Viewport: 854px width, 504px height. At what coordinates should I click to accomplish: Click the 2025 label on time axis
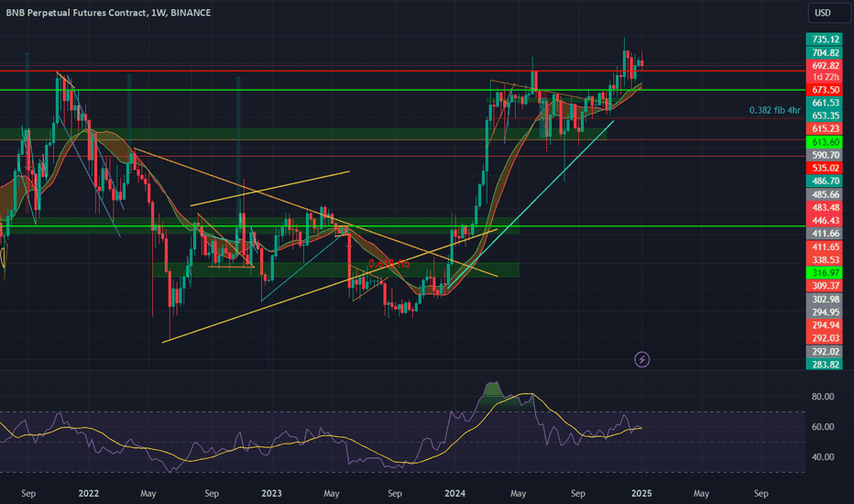click(641, 494)
